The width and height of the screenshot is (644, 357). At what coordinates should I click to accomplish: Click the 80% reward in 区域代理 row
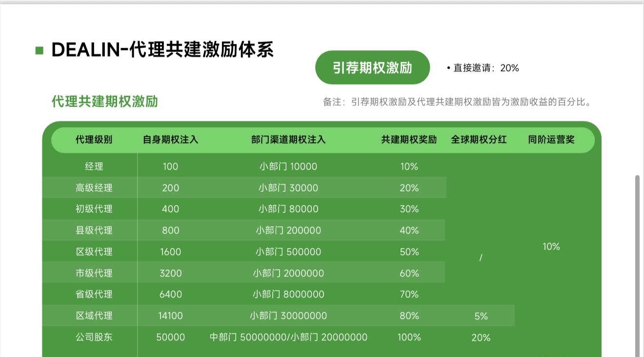[x=409, y=316]
